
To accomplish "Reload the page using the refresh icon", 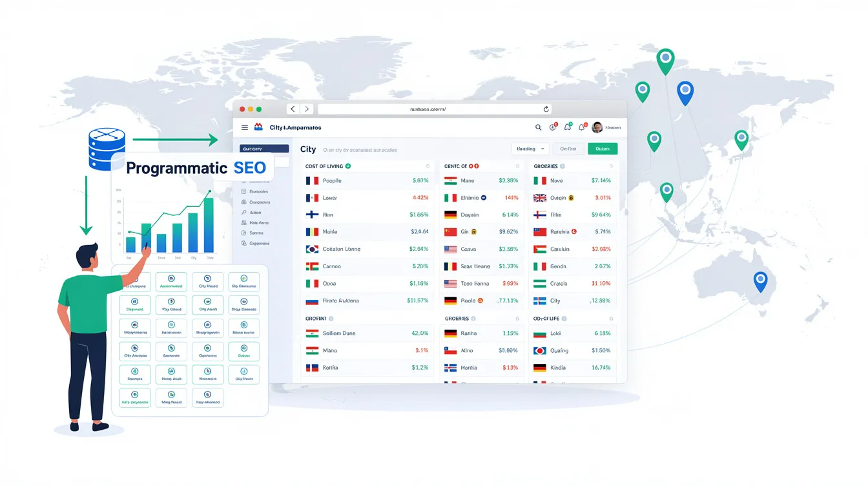I will pos(546,109).
